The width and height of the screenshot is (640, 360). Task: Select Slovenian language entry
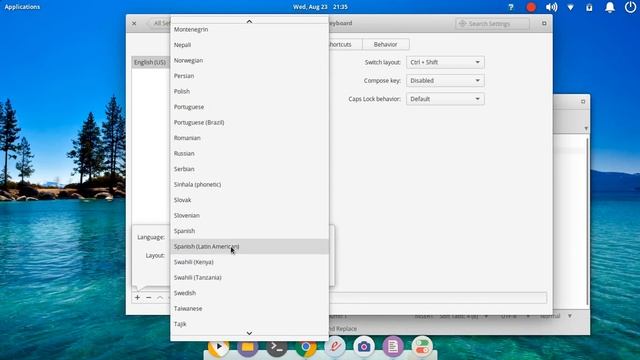[249, 216]
